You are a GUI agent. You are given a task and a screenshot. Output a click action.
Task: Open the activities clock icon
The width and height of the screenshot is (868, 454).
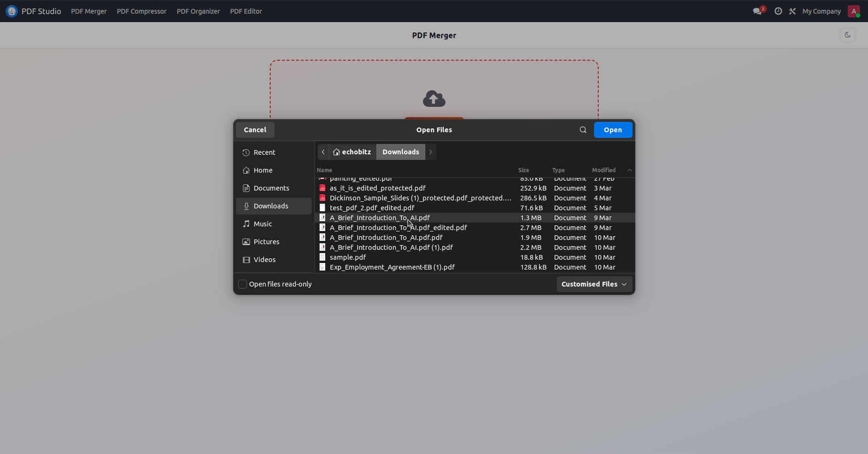click(778, 11)
